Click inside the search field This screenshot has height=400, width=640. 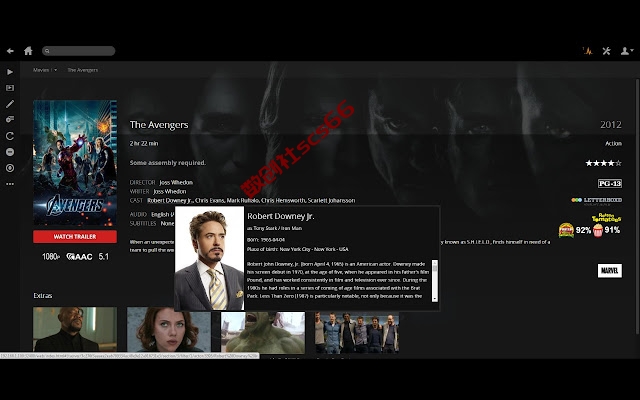[78, 51]
